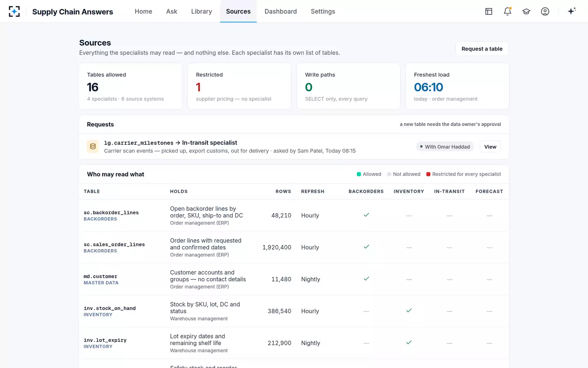Click the Freshest load card

pyautogui.click(x=457, y=86)
